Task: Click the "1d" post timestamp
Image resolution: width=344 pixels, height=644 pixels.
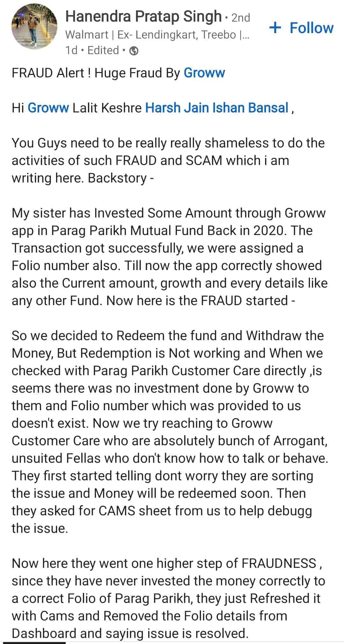Action: tap(71, 50)
